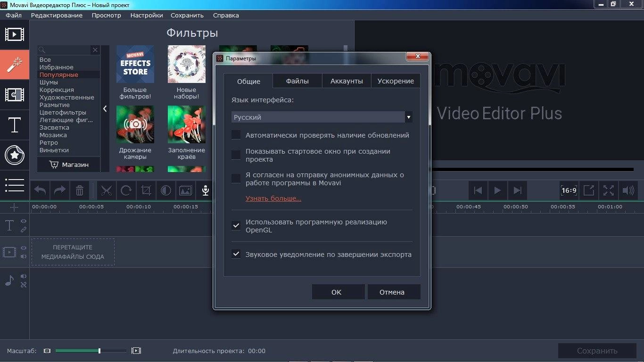Viewport: 644px width, 362px height.
Task: Open the Import media tab icon
Action: [x=15, y=34]
